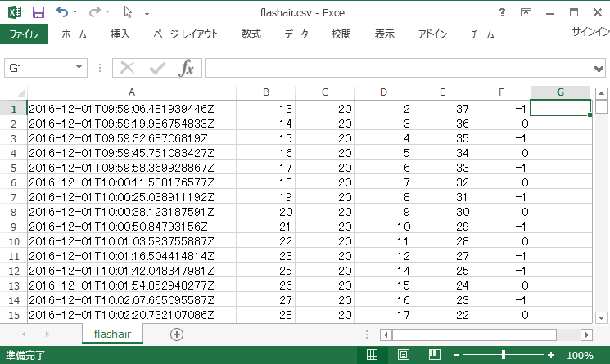Open the Undo history dropdown arrow
The height and width of the screenshot is (364, 610).
pyautogui.click(x=76, y=12)
